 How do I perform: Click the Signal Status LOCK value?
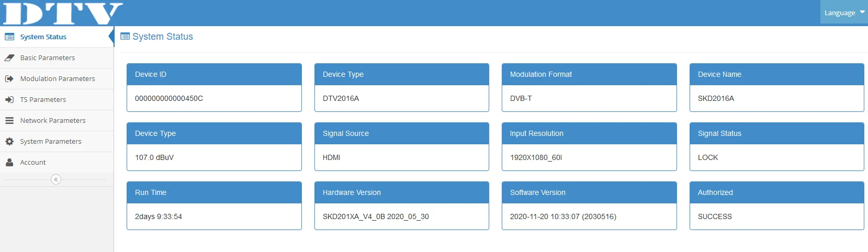(x=708, y=157)
